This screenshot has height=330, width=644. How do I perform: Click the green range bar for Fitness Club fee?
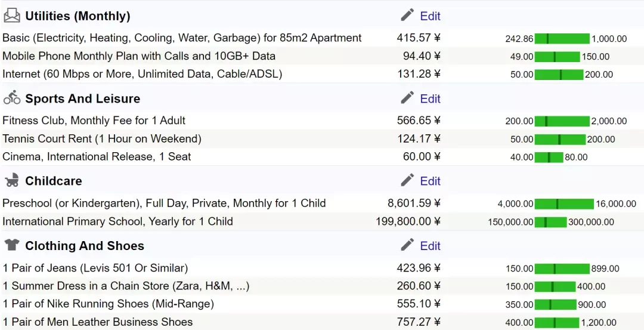click(x=562, y=121)
